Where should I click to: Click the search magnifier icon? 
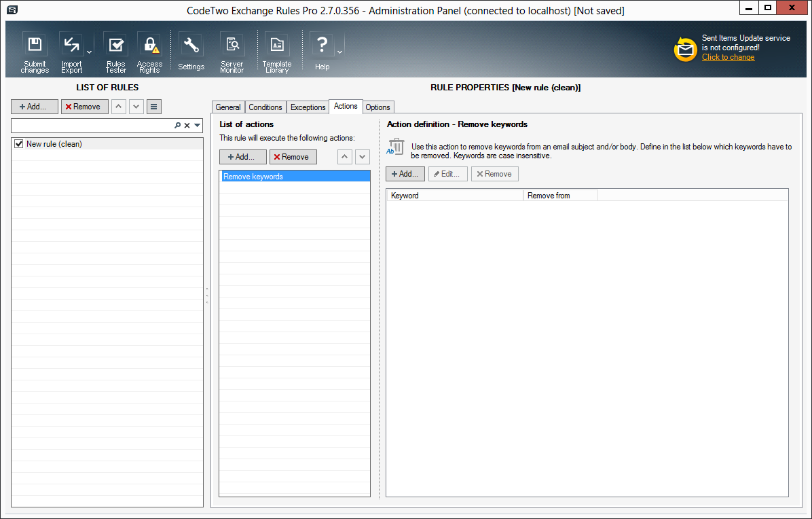tap(178, 126)
